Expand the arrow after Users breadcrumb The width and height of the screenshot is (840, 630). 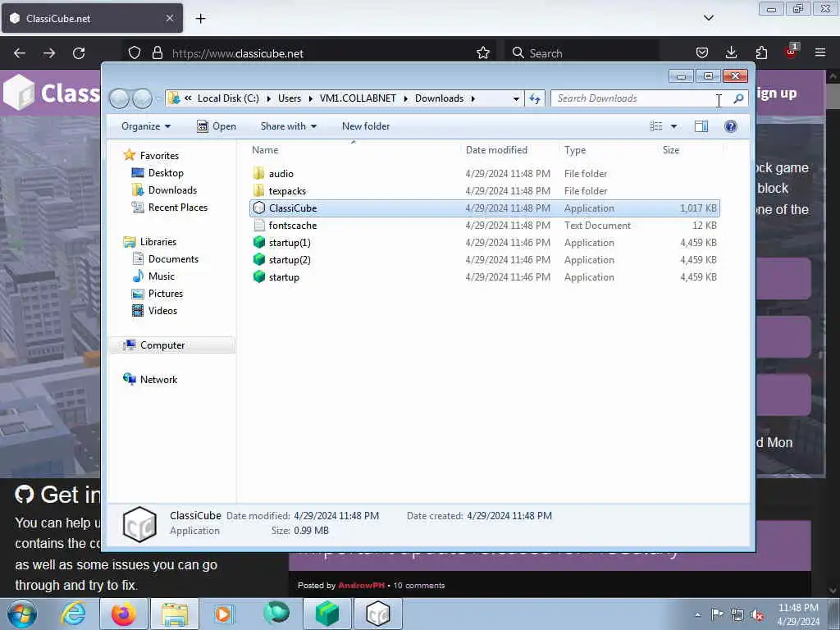pos(310,98)
